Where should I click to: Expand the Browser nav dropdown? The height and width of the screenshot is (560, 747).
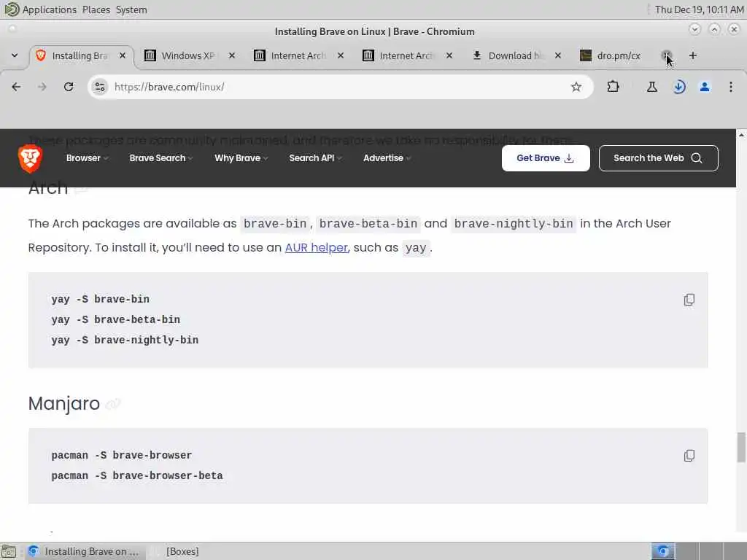pyautogui.click(x=88, y=158)
